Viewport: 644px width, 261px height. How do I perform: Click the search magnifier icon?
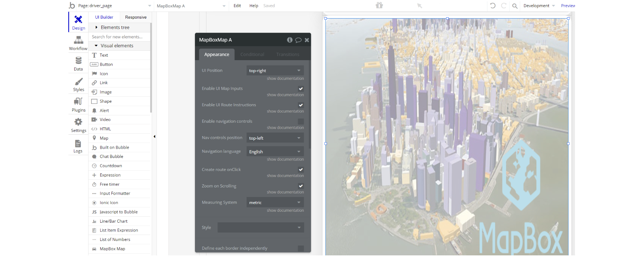pos(514,6)
